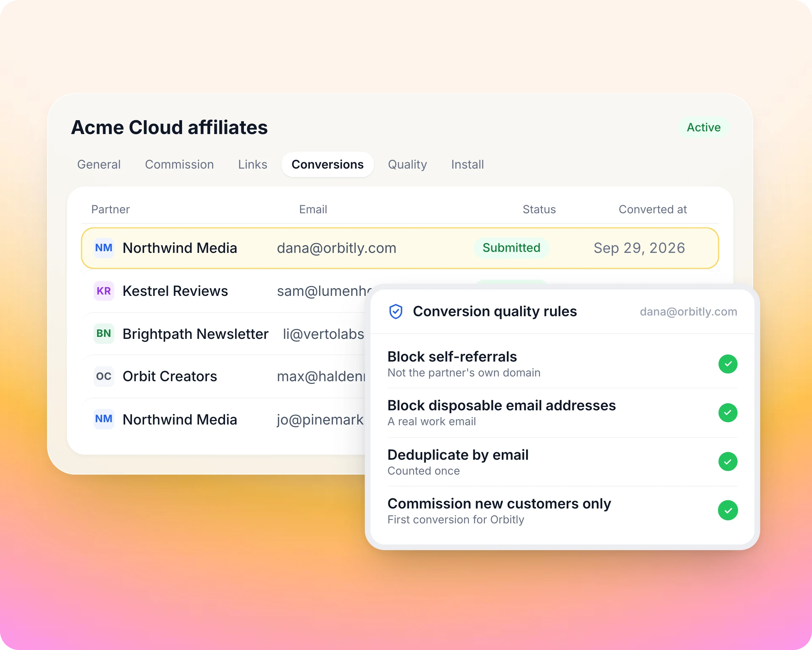Click the shield icon beside Conversion quality rules

396,311
